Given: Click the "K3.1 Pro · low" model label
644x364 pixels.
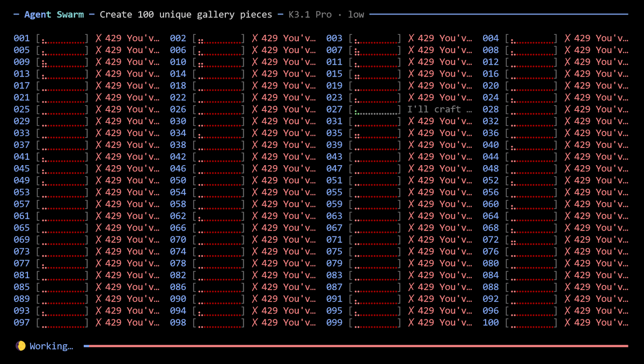Looking at the screenshot, I should 326,14.
